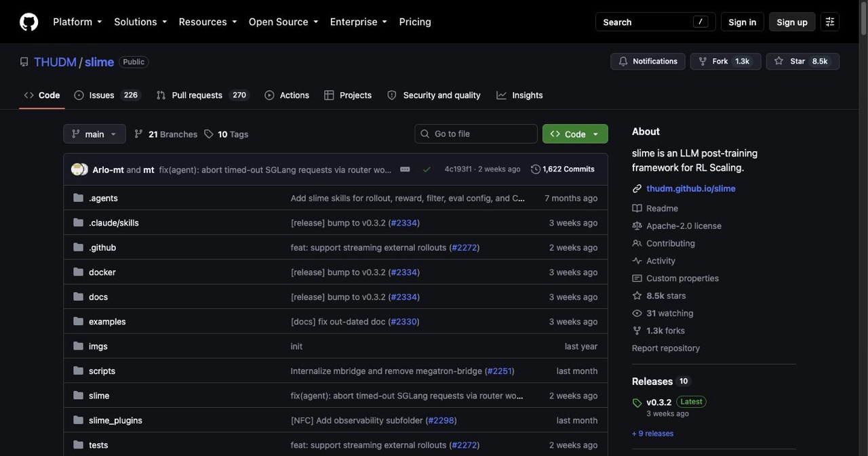Screen dimensions: 868x456
Task: Open the Projects tab
Action: click(x=348, y=96)
